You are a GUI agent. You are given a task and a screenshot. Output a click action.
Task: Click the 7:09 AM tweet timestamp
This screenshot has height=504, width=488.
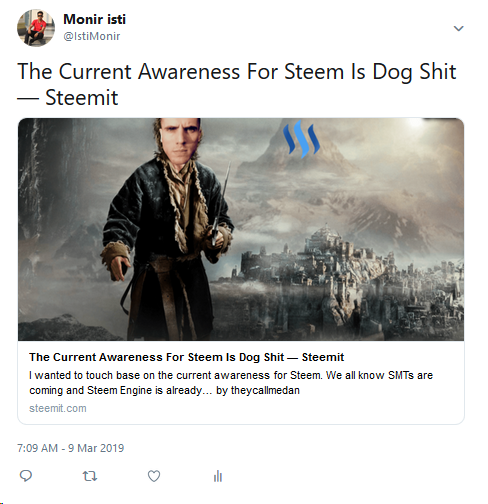coord(37,448)
